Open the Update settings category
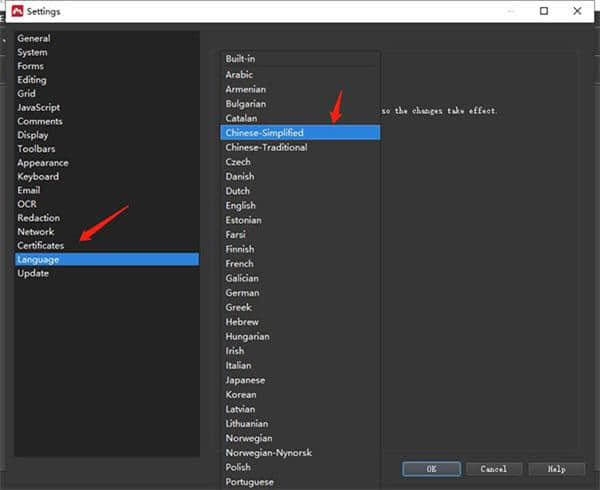This screenshot has height=490, width=600. 33,273
